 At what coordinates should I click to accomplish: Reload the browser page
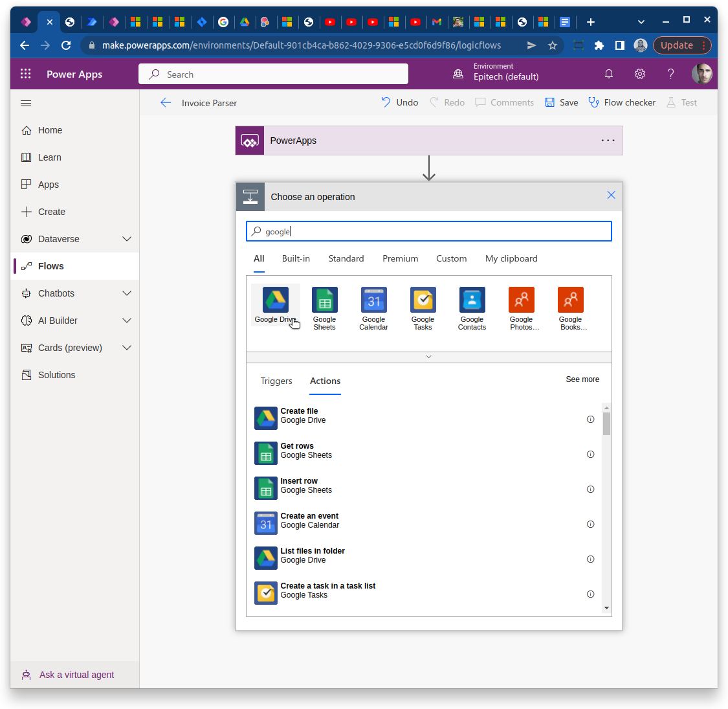click(66, 45)
